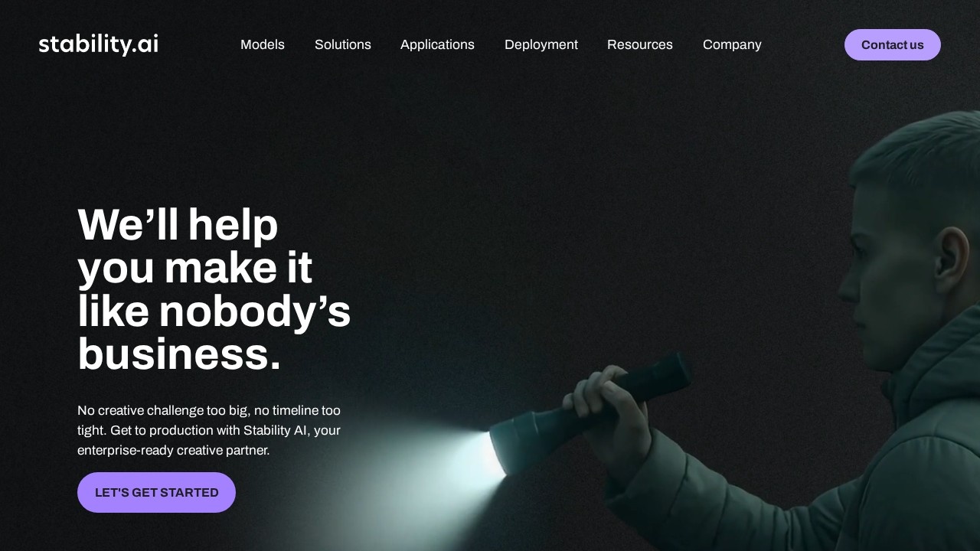This screenshot has width=980, height=551.
Task: Expand the Deployment menu
Action: (x=541, y=44)
